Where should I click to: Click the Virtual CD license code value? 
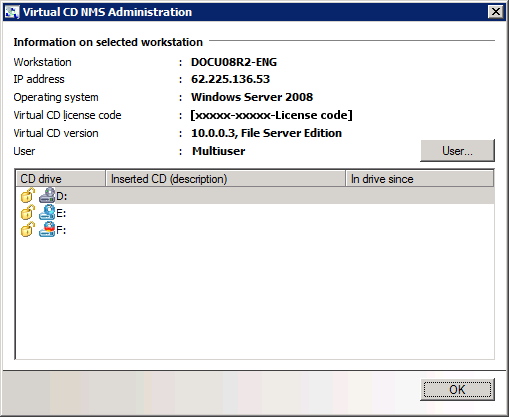pyautogui.click(x=271, y=115)
